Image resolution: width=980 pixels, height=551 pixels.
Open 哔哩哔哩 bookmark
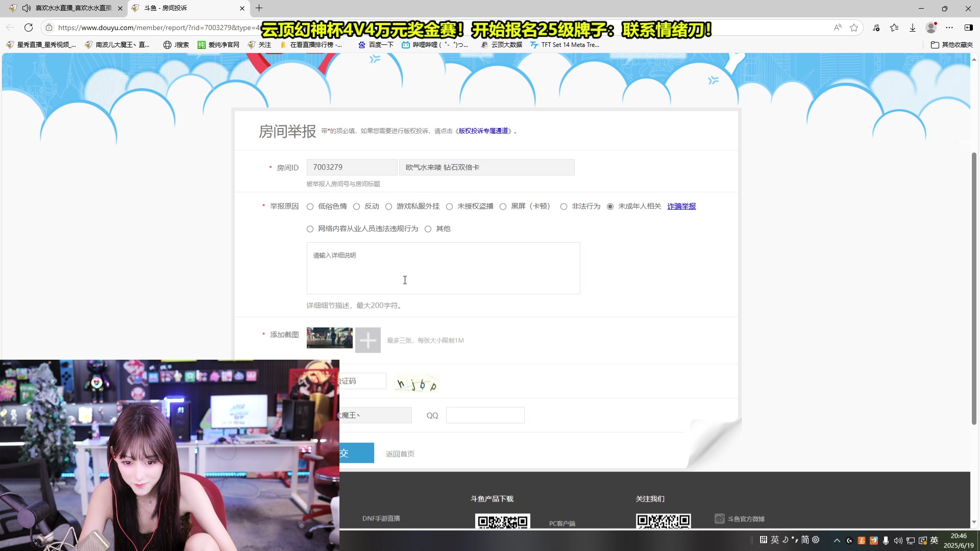pyautogui.click(x=435, y=45)
